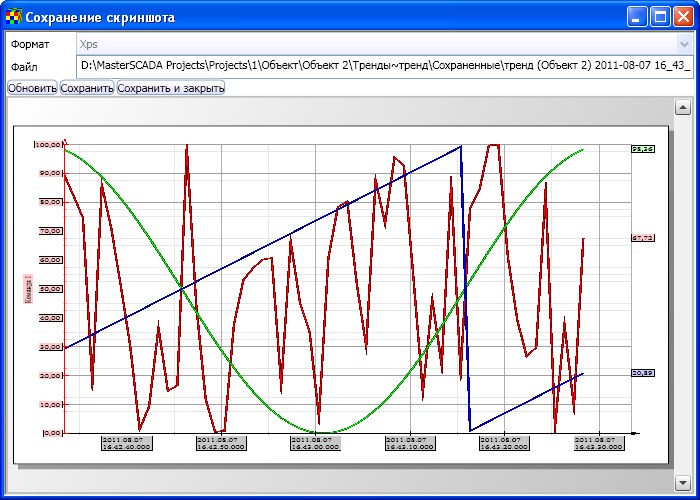Open the Формат dropdown arrow
This screenshot has width=700, height=500.
[x=684, y=44]
